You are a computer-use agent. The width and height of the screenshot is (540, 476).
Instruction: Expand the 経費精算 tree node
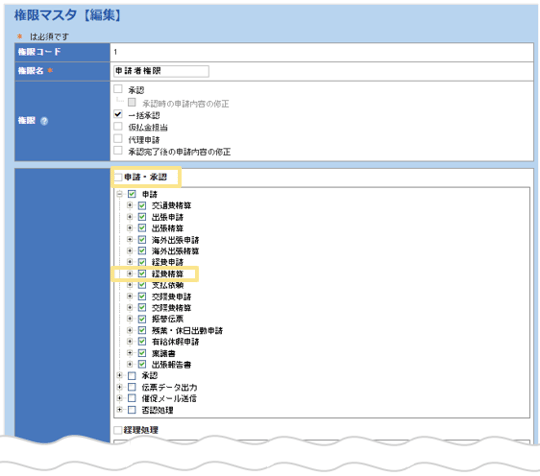pyautogui.click(x=130, y=274)
